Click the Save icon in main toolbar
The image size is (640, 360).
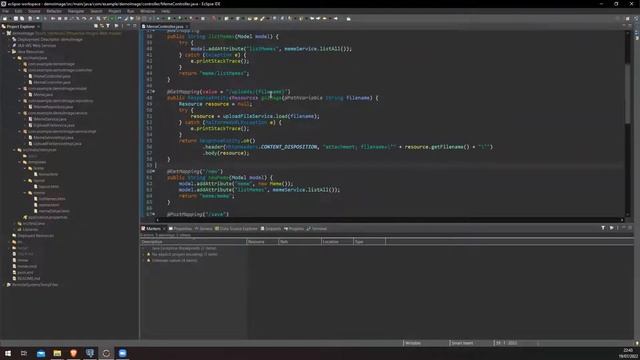tap(16, 19)
